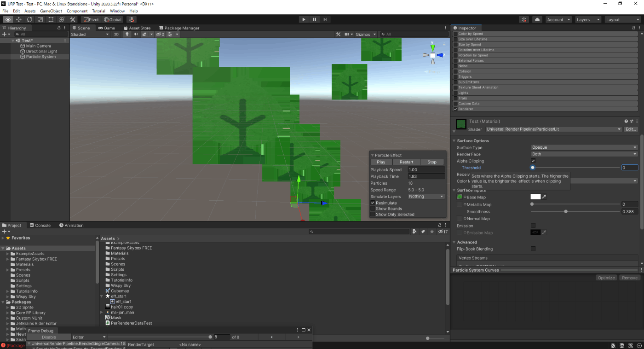This screenshot has width=644, height=349.
Task: Select the Rotate tool
Action: click(x=29, y=20)
